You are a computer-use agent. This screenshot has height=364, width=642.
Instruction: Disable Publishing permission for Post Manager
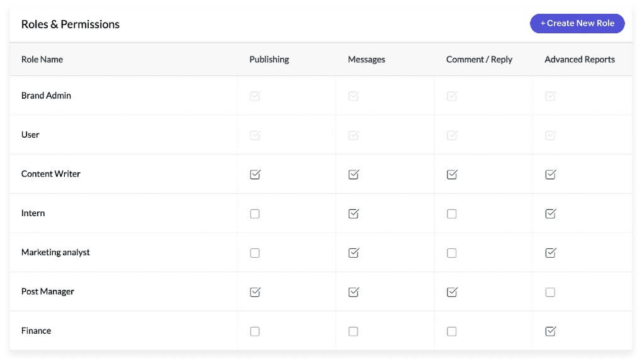point(255,292)
